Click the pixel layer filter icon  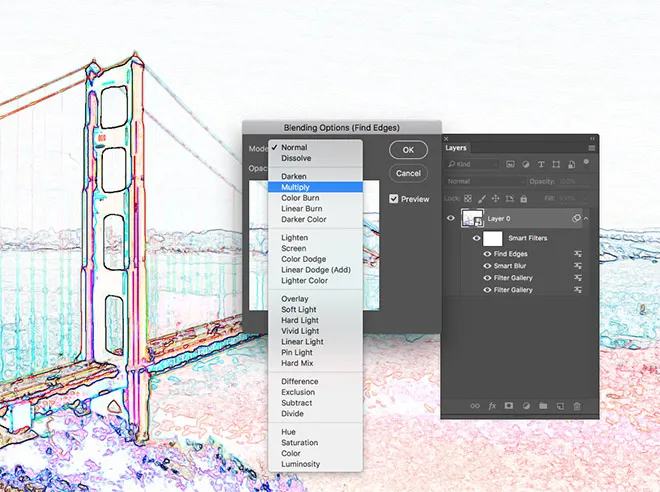click(x=510, y=164)
